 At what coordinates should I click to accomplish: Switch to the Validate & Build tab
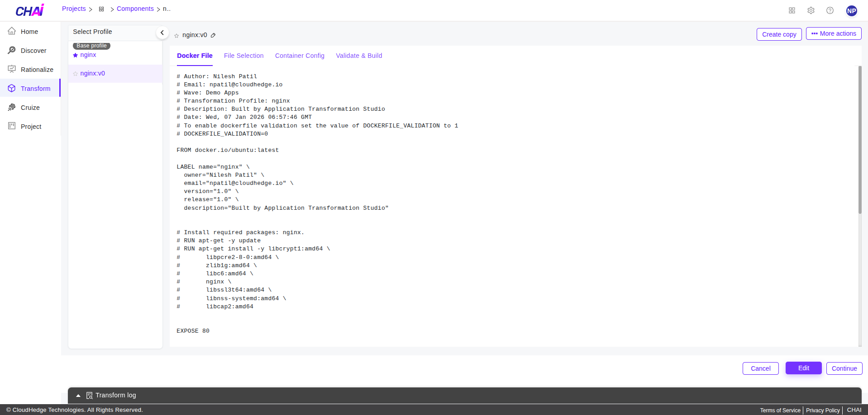359,56
